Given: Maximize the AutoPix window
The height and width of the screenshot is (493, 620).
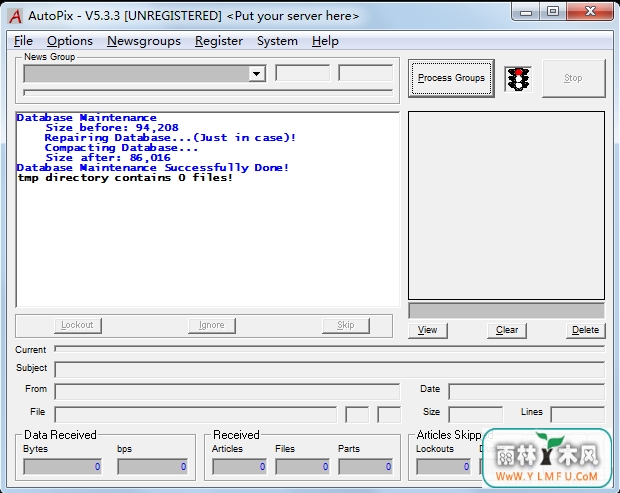Looking at the screenshot, I should click(x=553, y=12).
